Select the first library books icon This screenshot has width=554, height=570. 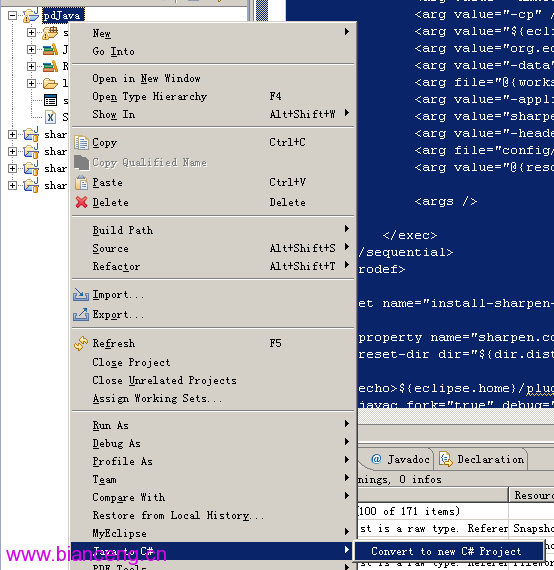[50, 49]
